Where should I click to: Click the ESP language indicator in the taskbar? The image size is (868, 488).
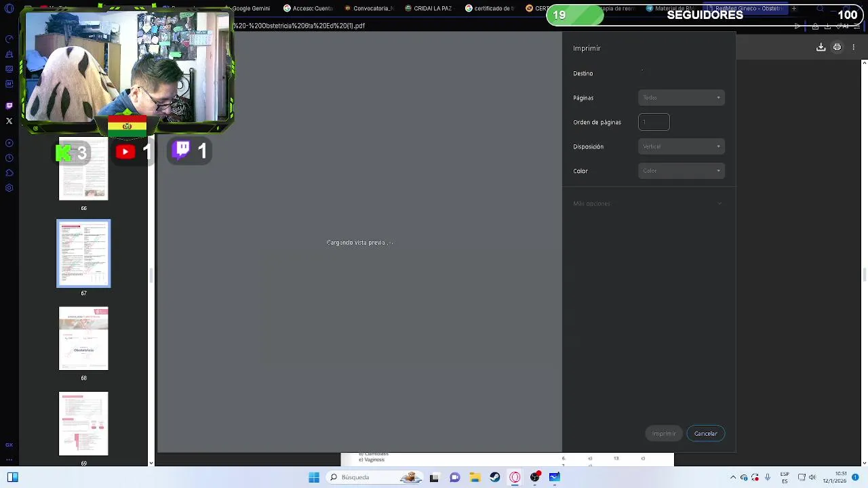click(785, 477)
